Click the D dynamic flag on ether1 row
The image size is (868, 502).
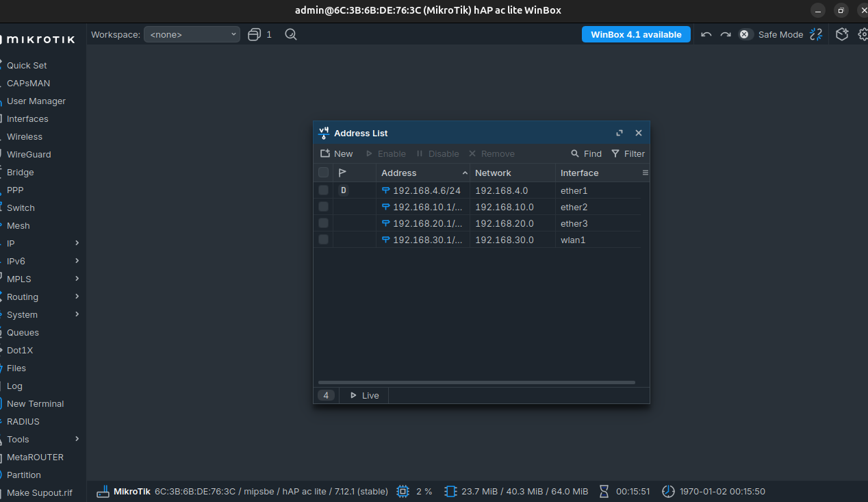pos(344,190)
